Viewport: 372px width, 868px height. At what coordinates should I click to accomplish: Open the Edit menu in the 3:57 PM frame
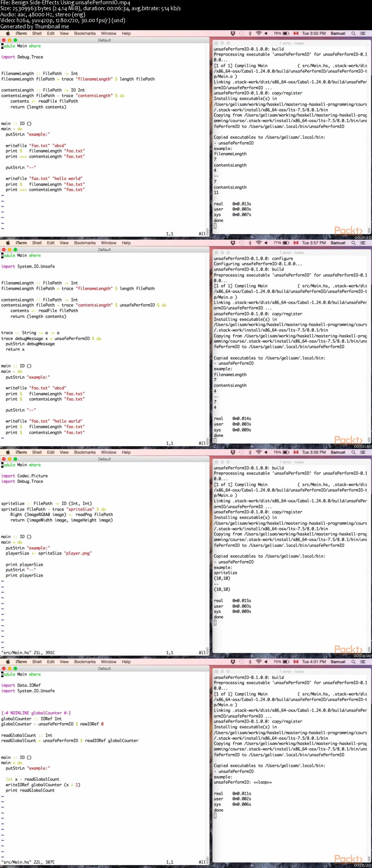[x=50, y=243]
